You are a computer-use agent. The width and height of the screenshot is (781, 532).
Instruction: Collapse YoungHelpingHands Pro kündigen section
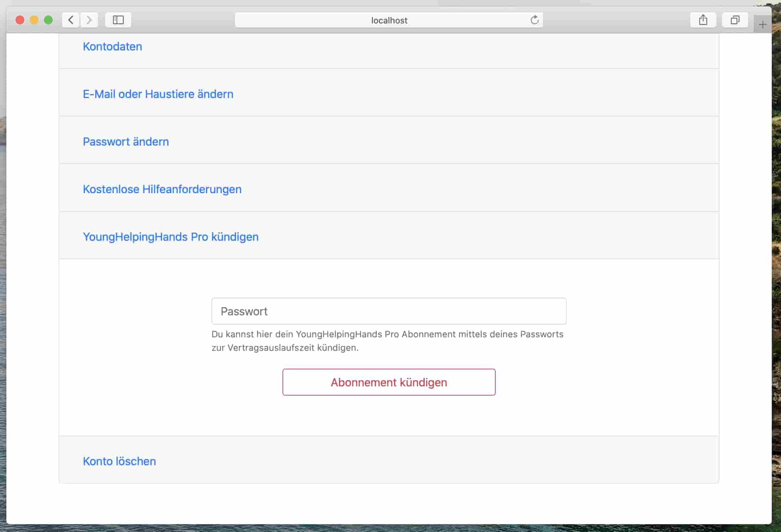point(171,237)
